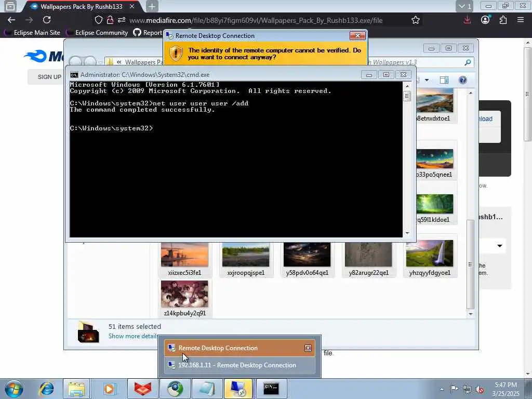
Task: Open the Explorer change view dropdown arrow
Action: [x=427, y=80]
